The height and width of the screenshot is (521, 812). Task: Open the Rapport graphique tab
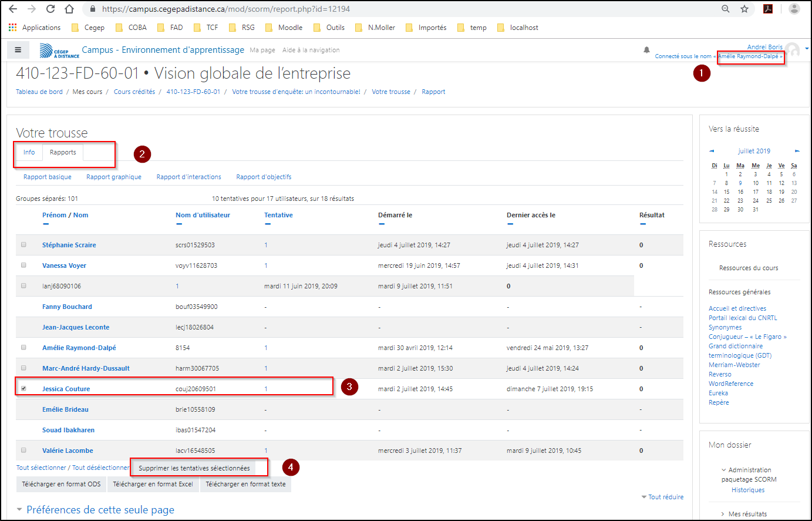pos(113,177)
